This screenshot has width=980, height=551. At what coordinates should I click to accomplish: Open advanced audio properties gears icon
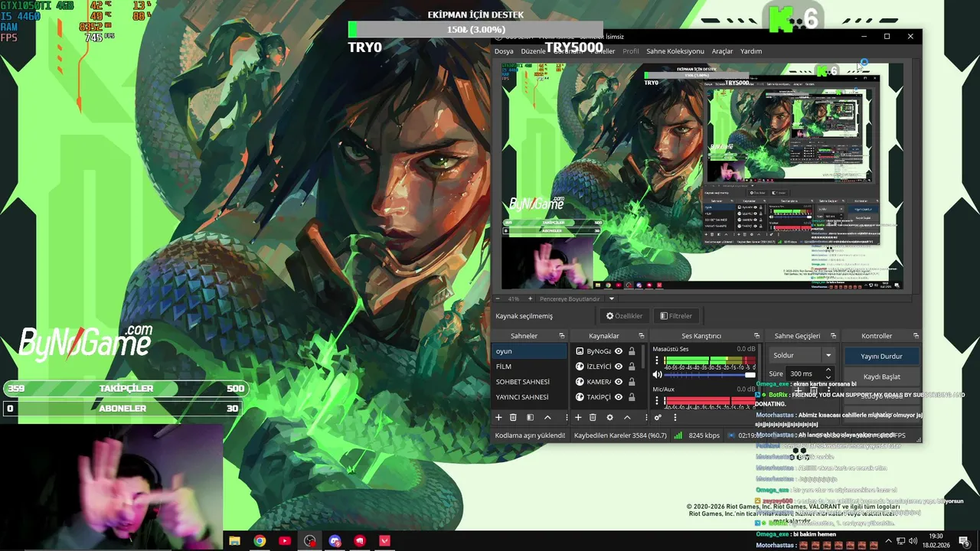(658, 417)
